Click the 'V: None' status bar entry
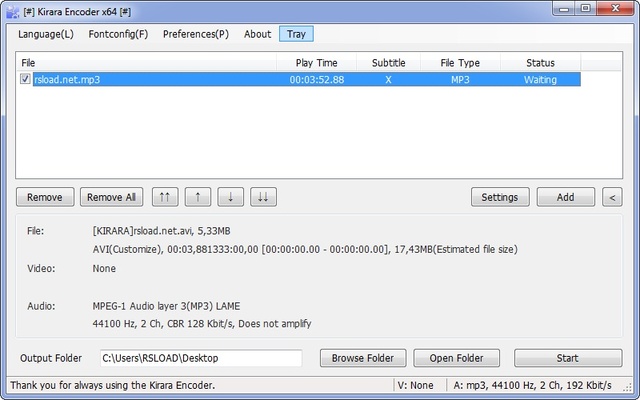 [x=416, y=385]
